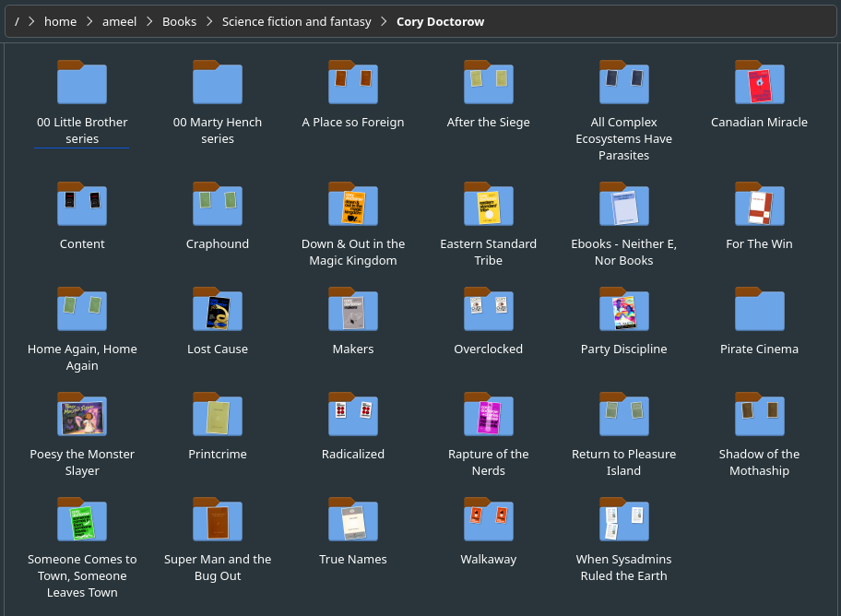
Task: Navigate to 'home' in the breadcrumb
Action: click(x=60, y=21)
